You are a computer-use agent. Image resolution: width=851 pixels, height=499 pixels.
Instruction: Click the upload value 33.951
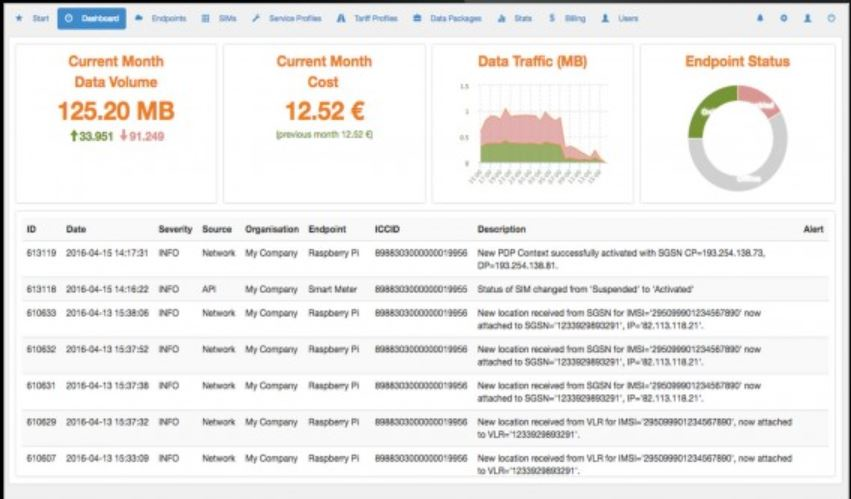pos(91,136)
